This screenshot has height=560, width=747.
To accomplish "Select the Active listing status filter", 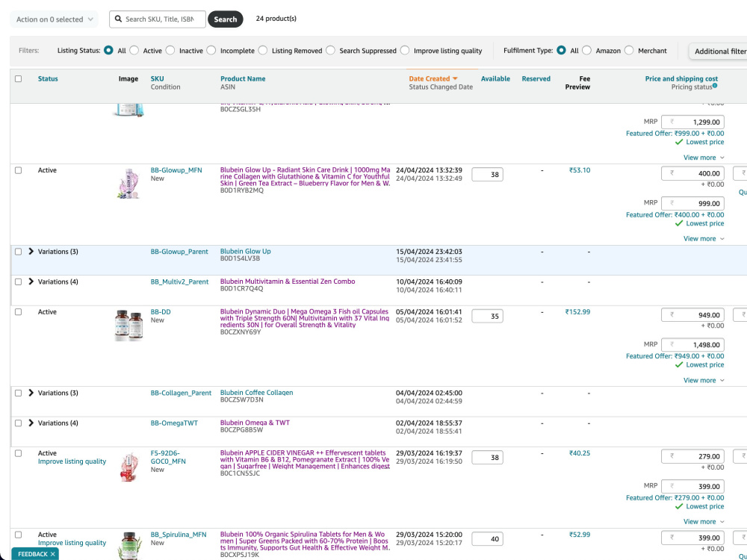I will 134,50.
